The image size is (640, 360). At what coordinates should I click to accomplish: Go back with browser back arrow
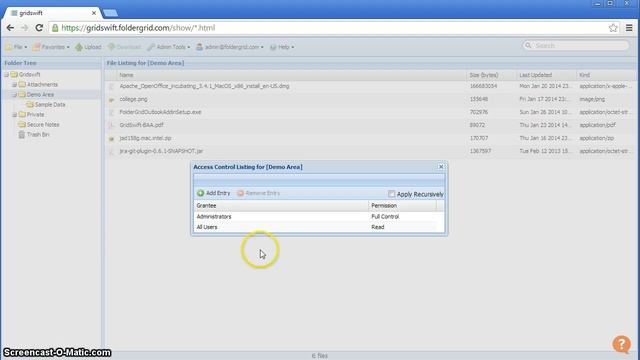point(10,28)
